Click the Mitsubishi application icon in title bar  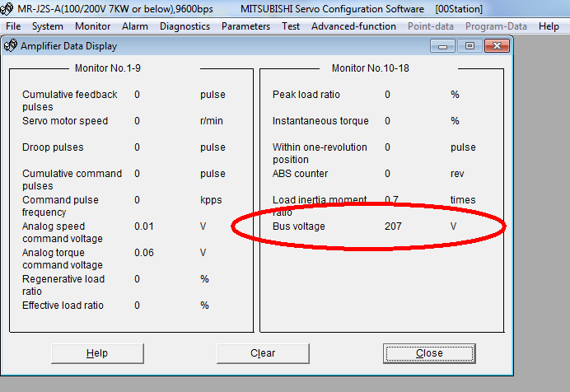(7, 9)
